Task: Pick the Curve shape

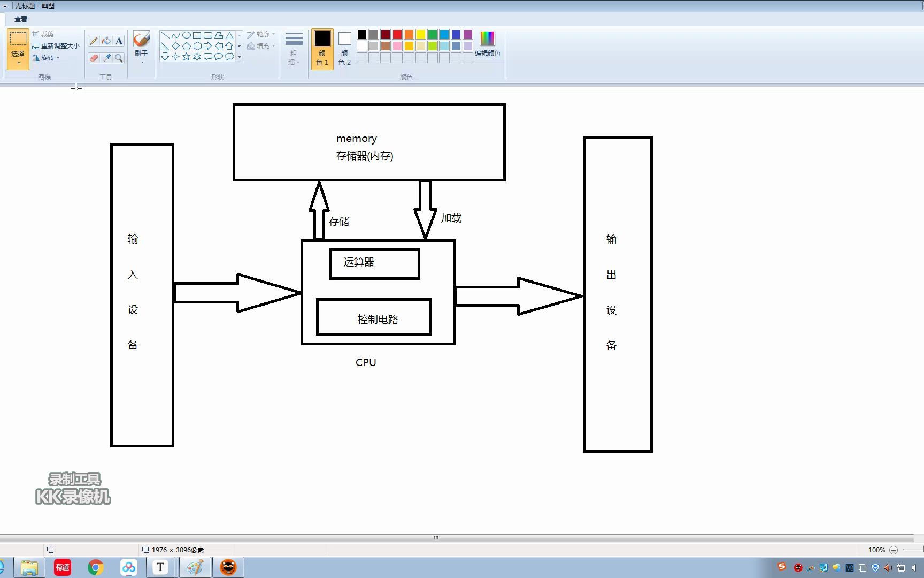Action: 175,35
